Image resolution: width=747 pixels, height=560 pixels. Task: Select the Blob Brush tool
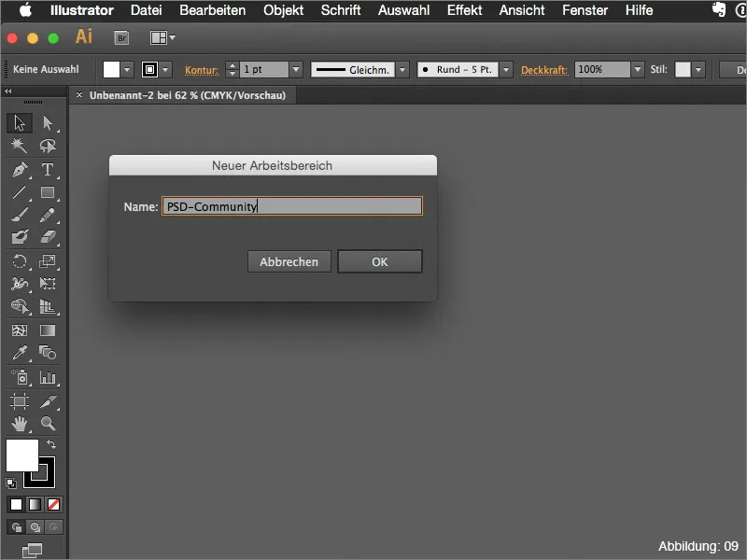pyautogui.click(x=20, y=237)
